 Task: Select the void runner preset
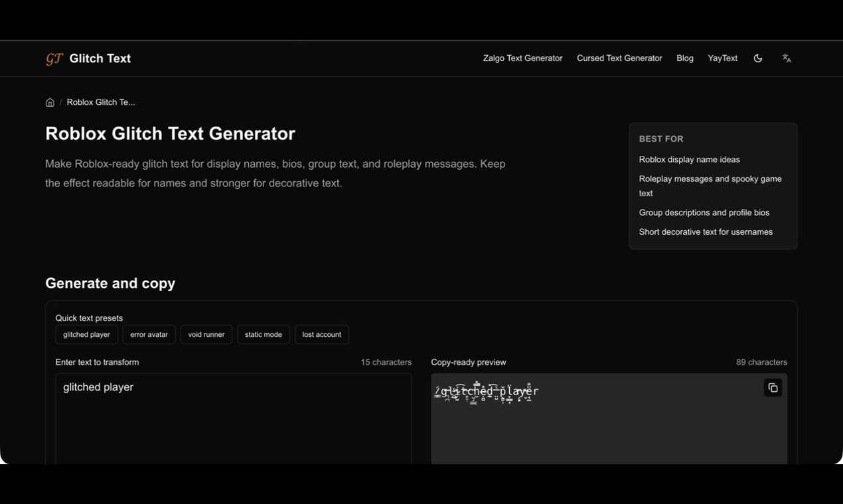[x=206, y=334]
